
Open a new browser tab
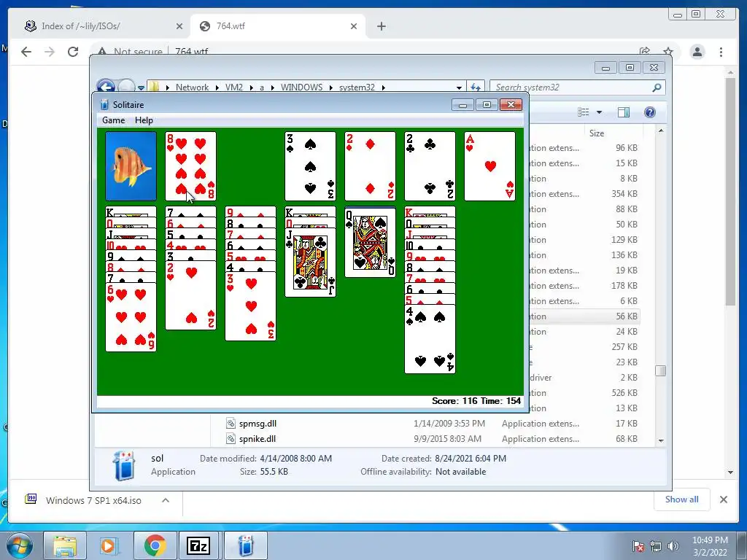381,26
